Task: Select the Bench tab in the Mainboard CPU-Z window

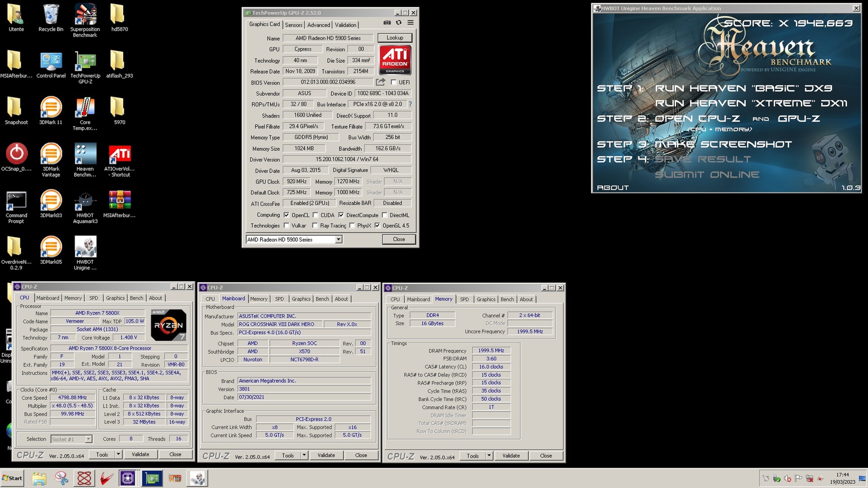Action: pyautogui.click(x=322, y=299)
